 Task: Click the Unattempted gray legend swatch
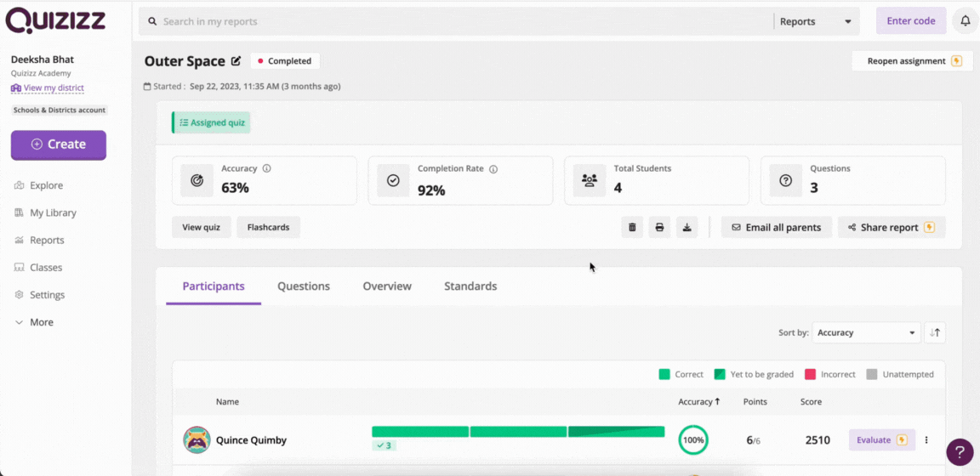[872, 375]
